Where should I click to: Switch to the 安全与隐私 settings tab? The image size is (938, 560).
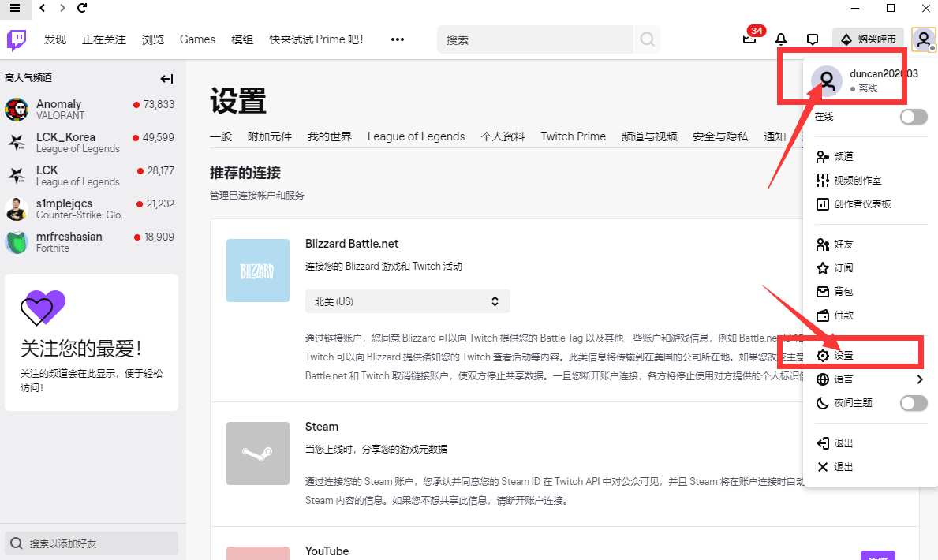(x=719, y=136)
